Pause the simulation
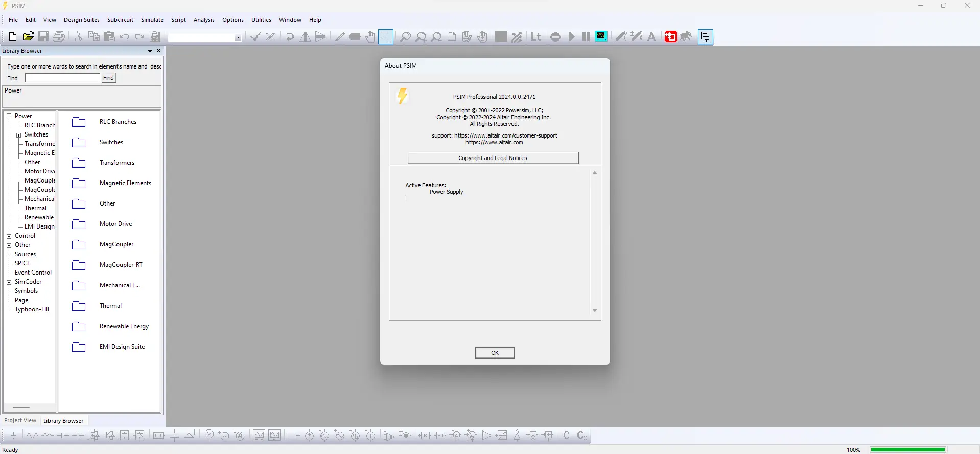 [x=586, y=36]
